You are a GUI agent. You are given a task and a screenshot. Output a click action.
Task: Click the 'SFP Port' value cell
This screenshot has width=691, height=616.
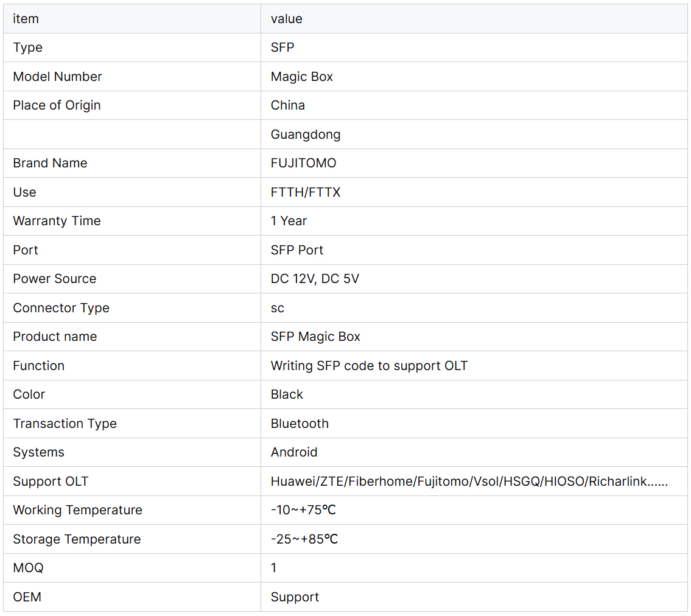tap(296, 250)
